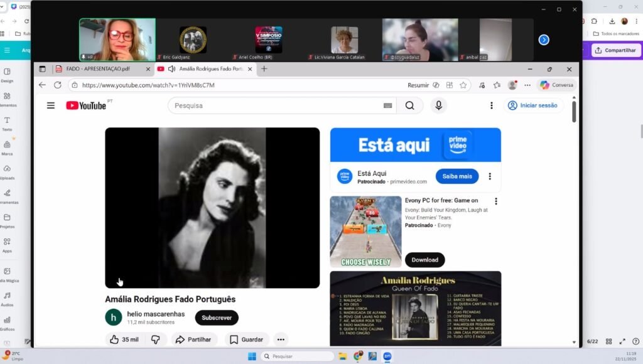Switch to FADO - APRESENTAÇAO.pdf tab

(97, 69)
